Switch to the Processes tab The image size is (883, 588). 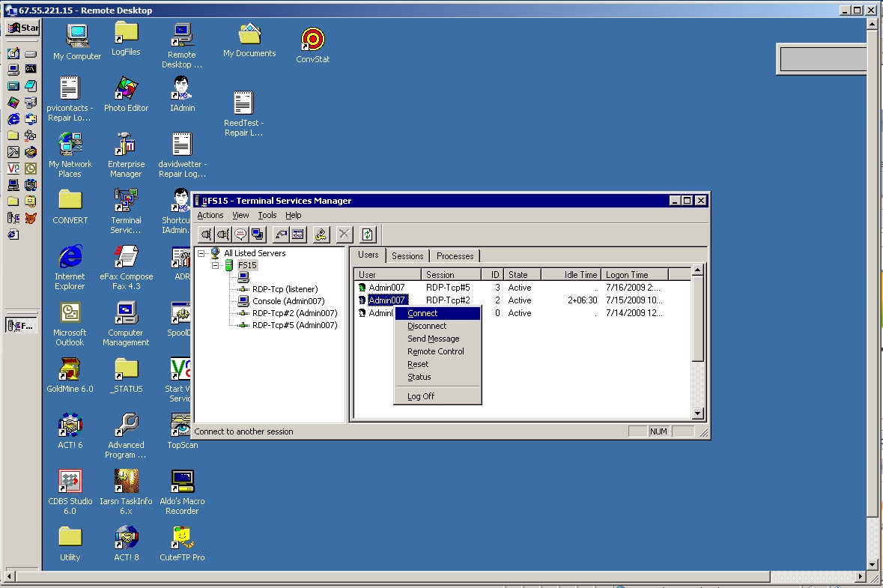click(455, 255)
